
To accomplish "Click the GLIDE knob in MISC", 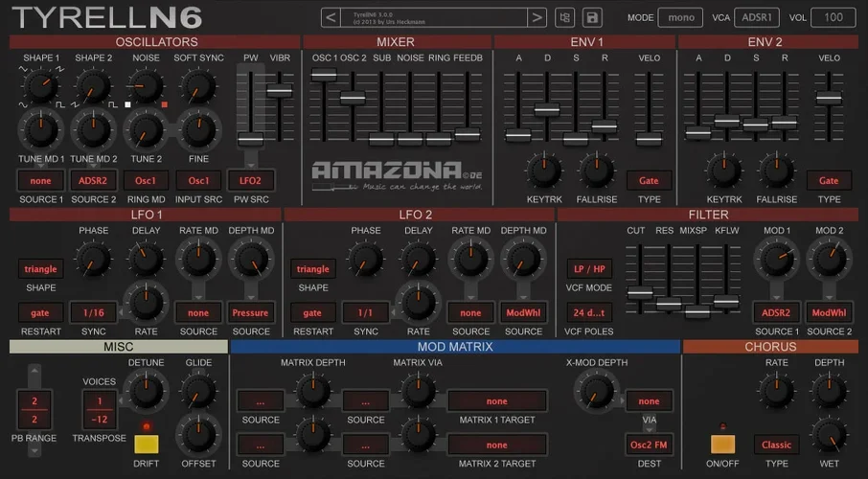I will 197,391.
